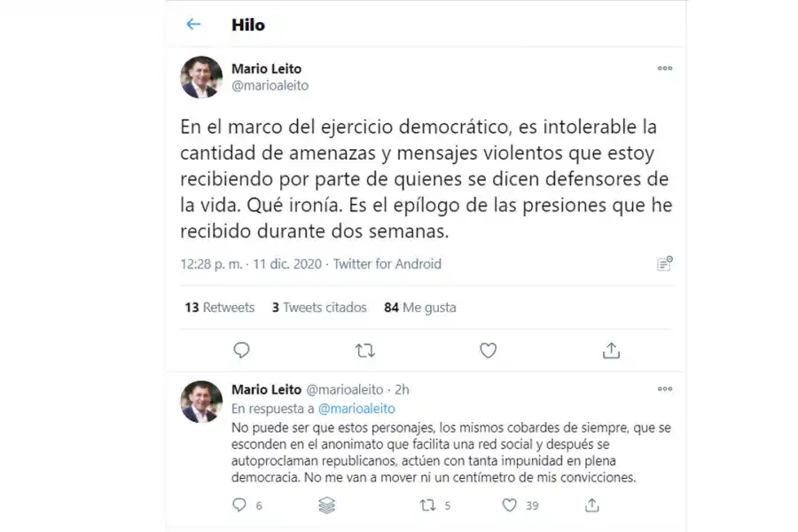The height and width of the screenshot is (532, 798).
Task: View tweet activity via the analytics icon
Action: [663, 263]
